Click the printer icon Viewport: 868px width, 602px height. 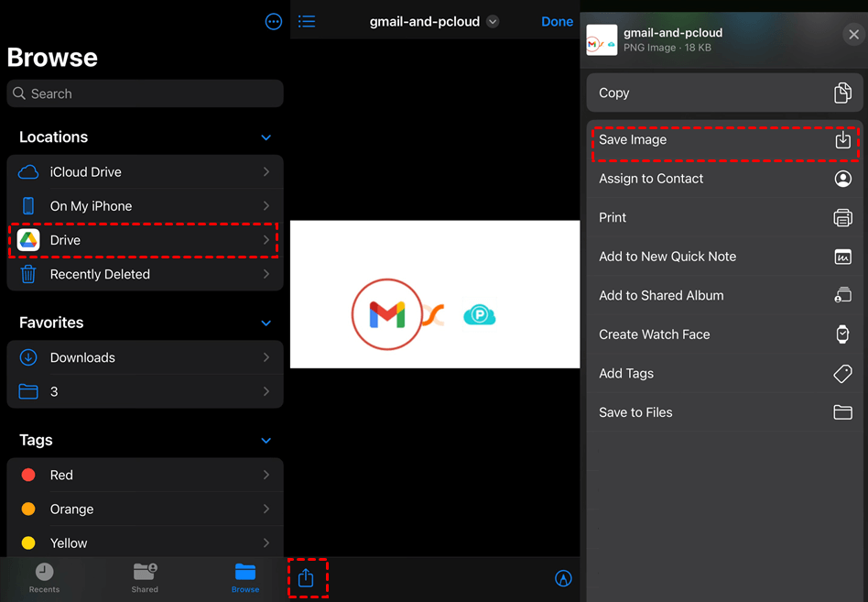pyautogui.click(x=842, y=218)
